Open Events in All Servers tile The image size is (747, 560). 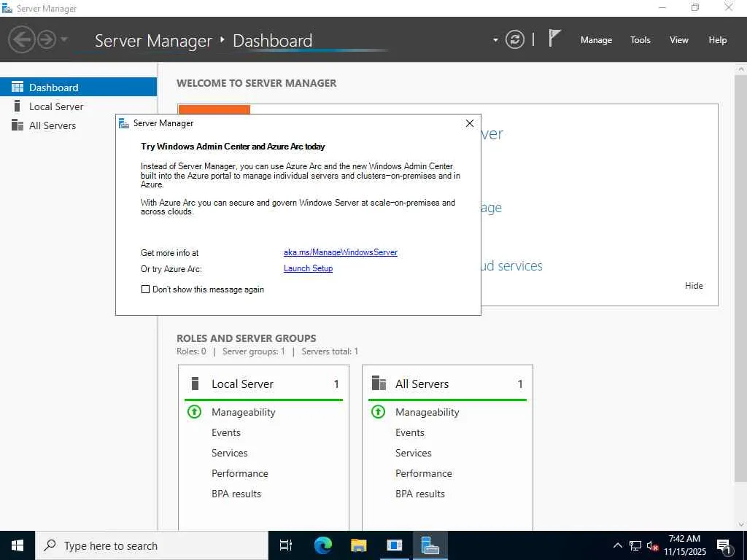[410, 432]
